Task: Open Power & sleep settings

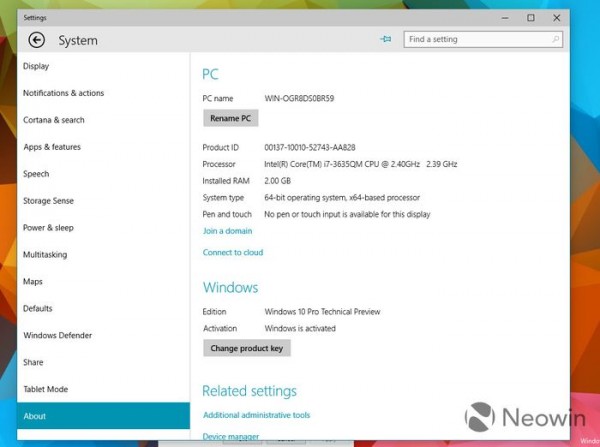Action: [48, 228]
